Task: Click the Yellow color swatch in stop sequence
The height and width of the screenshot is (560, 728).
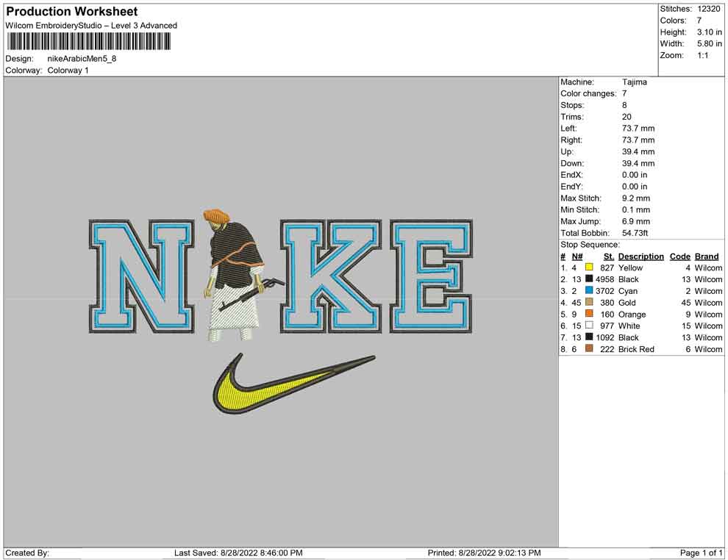Action: click(x=589, y=268)
